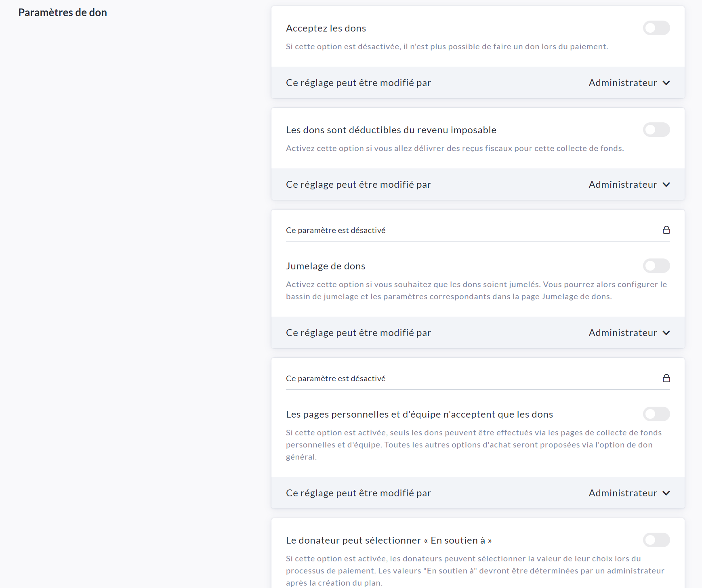Click lock icon above pages personnelles setting
This screenshot has height=588, width=702.
(666, 378)
